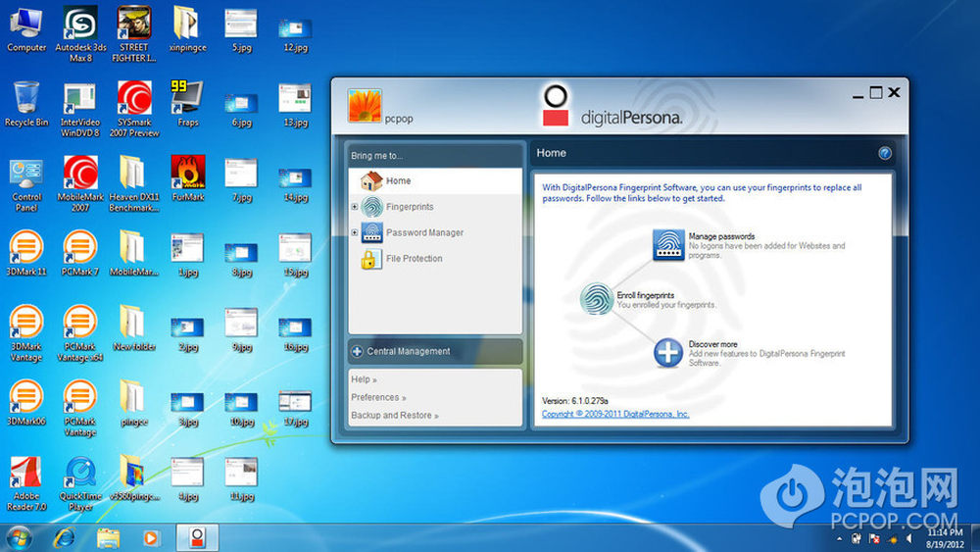The width and height of the screenshot is (980, 552).
Task: Select the 12.jpg file
Action: coord(295,35)
